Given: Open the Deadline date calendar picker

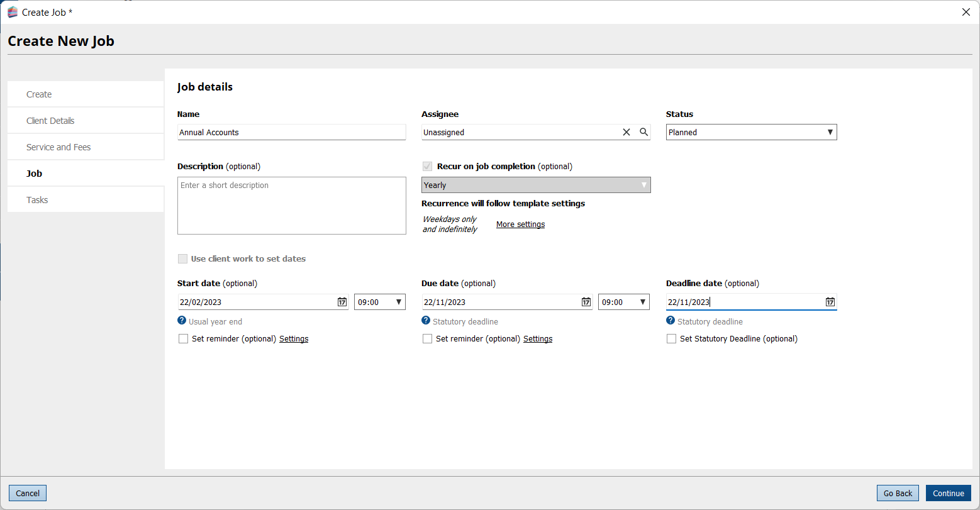Looking at the screenshot, I should 830,302.
